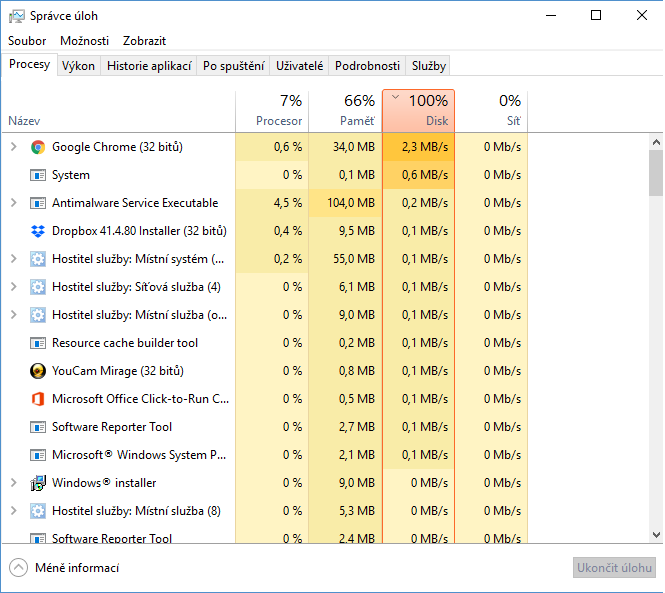Click the scrollbar down arrow
Image resolution: width=665 pixels, height=593 pixels.
coord(656,534)
